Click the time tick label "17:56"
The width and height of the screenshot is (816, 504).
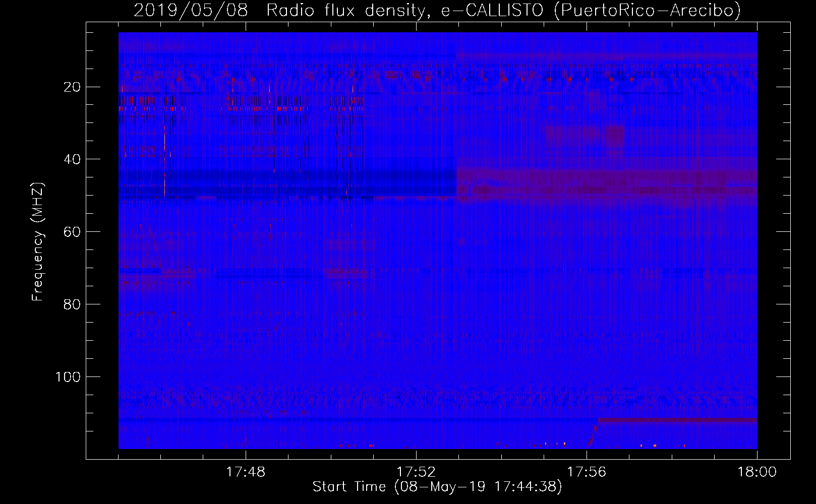587,472
